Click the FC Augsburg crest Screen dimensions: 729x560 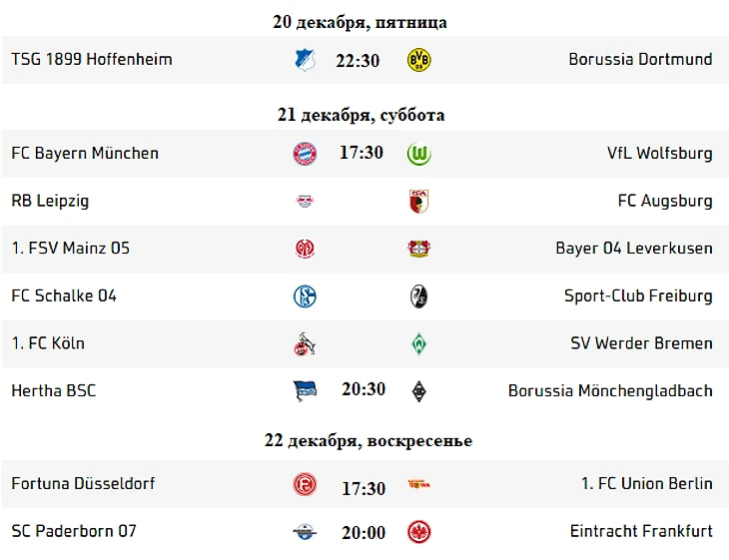[x=418, y=202]
